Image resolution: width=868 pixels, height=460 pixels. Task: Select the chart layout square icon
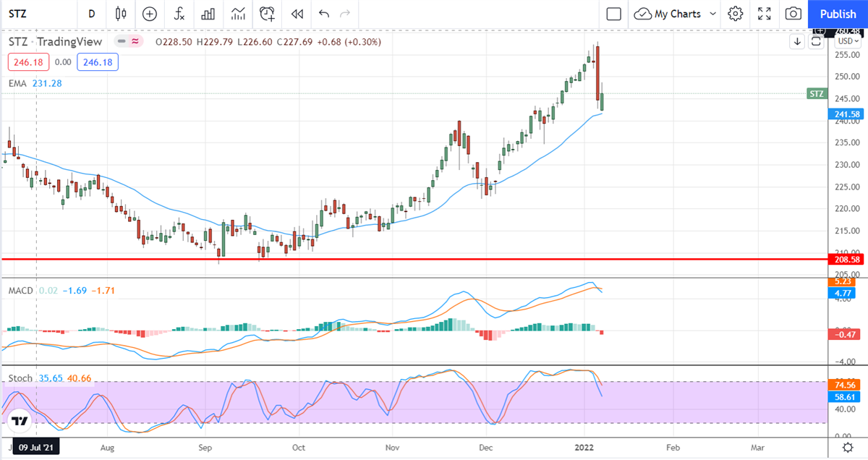click(x=614, y=14)
